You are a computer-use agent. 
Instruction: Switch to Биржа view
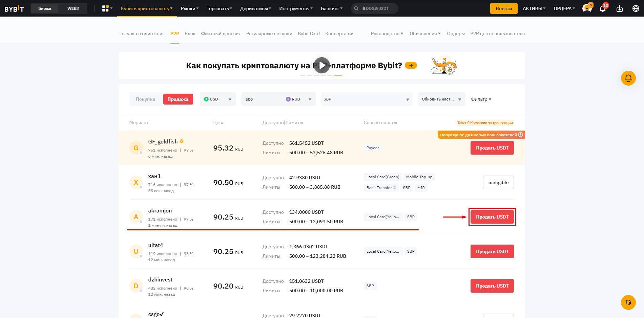[45, 8]
